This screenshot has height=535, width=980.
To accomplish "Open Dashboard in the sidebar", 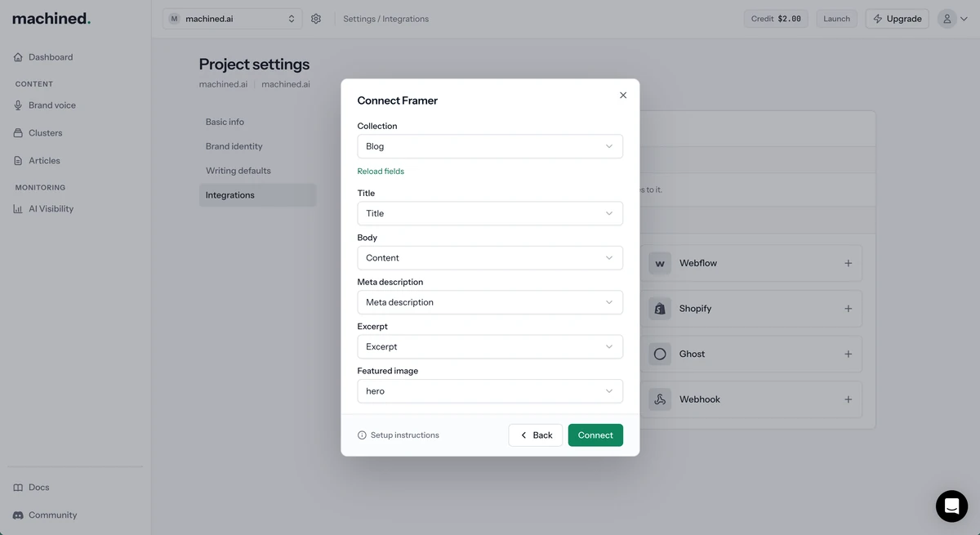I will (51, 57).
